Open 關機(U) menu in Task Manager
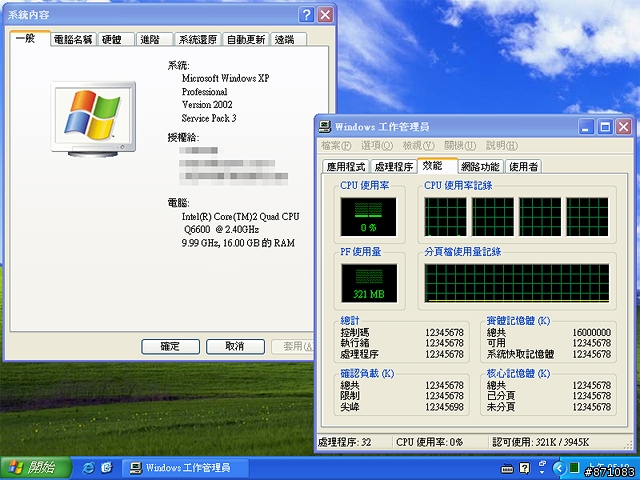The height and width of the screenshot is (480, 640). (460, 145)
